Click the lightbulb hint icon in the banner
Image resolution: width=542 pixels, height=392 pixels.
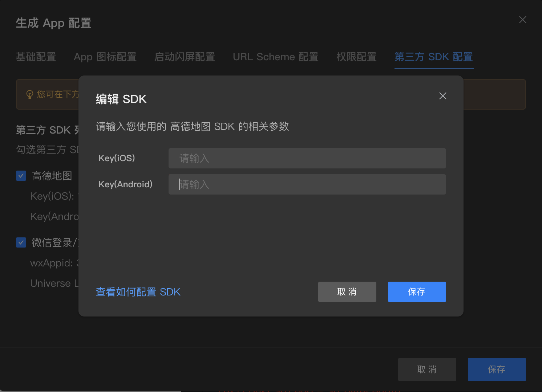pos(30,94)
